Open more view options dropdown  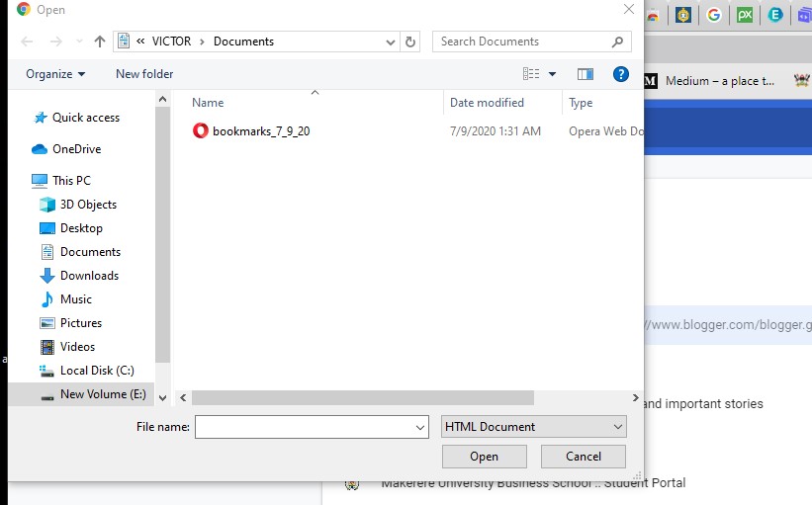point(553,74)
